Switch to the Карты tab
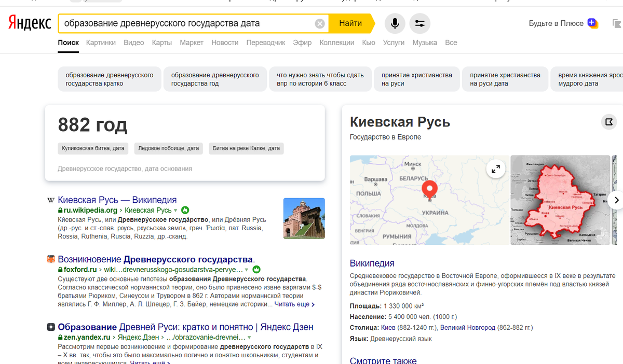This screenshot has height=364, width=623. 162,43
